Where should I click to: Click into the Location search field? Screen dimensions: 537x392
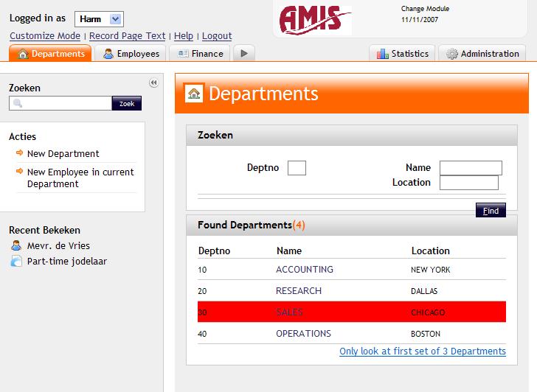click(469, 183)
